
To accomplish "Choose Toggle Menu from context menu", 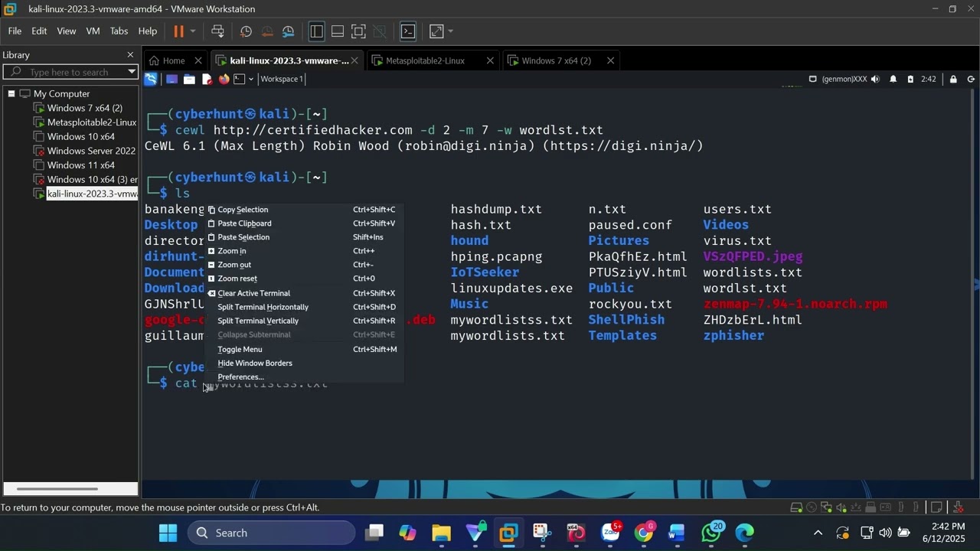I will (x=304, y=349).
